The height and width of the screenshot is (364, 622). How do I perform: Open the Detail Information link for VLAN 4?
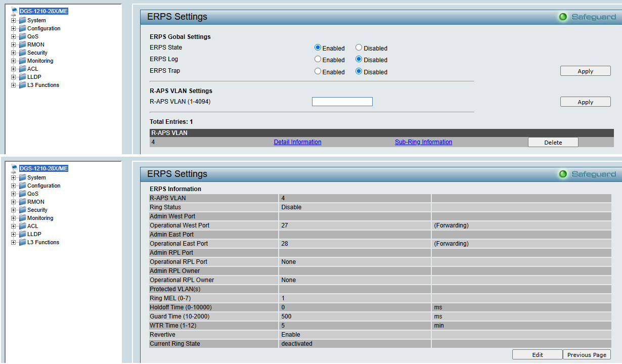pos(297,142)
